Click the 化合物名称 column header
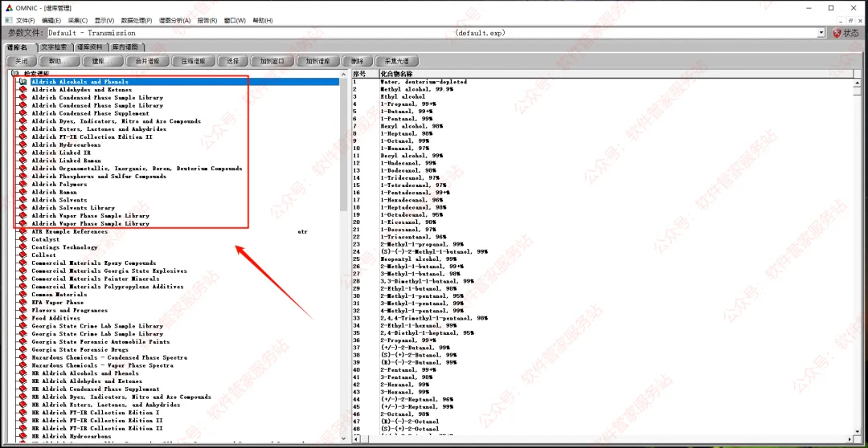This screenshot has height=448, width=868. [616, 74]
